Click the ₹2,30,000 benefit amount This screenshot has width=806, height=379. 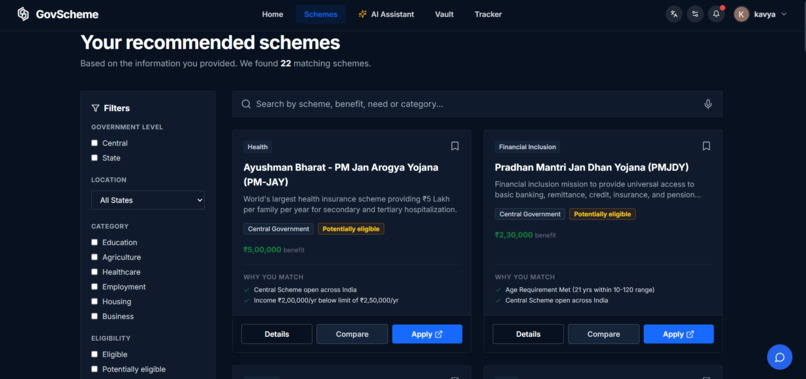click(514, 235)
